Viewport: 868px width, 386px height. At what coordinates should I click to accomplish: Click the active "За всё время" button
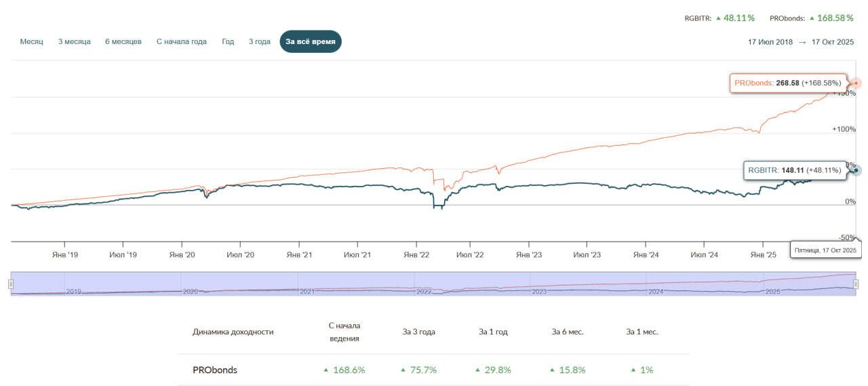311,41
